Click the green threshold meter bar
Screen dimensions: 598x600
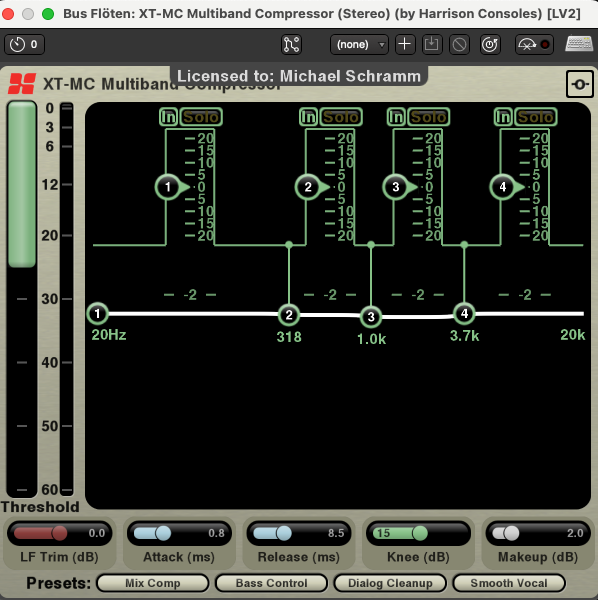tap(22, 184)
